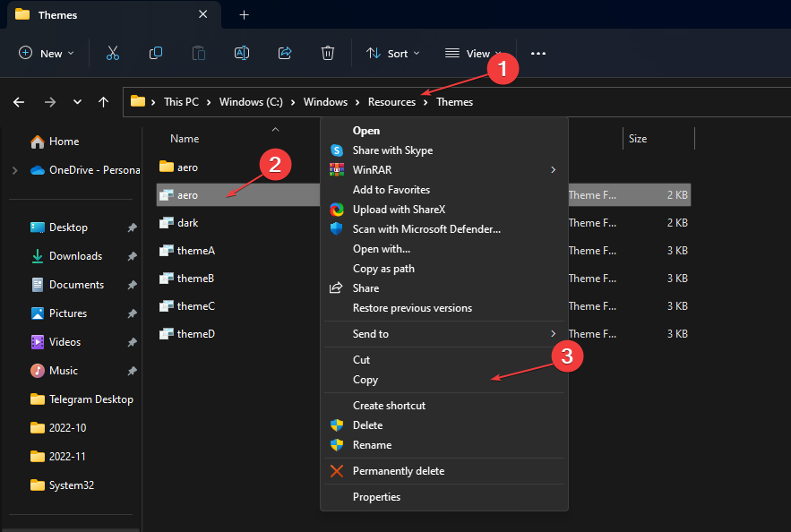Select Copy in the context menu
Image resolution: width=791 pixels, height=532 pixels.
[365, 380]
